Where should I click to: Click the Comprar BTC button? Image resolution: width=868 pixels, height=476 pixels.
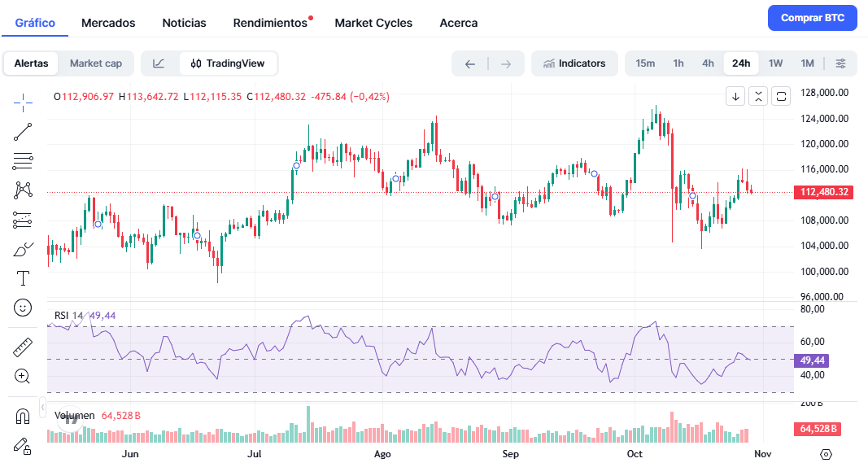(x=812, y=18)
